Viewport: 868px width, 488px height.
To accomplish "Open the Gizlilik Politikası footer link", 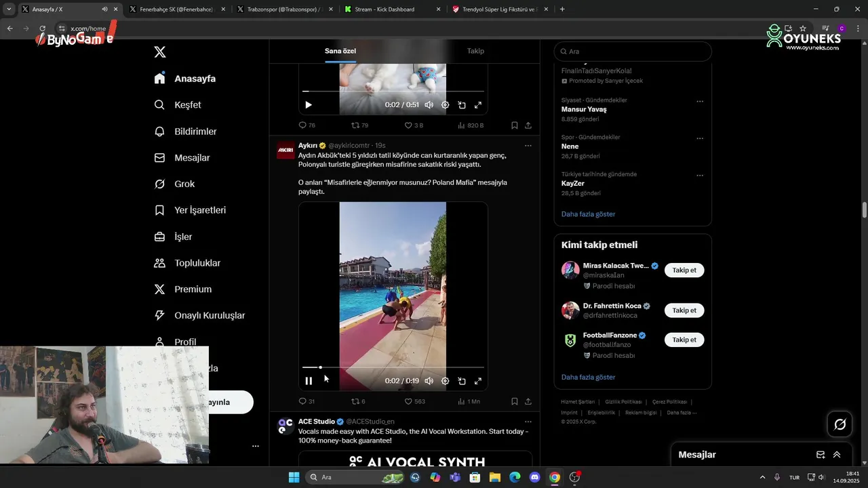I will [623, 402].
